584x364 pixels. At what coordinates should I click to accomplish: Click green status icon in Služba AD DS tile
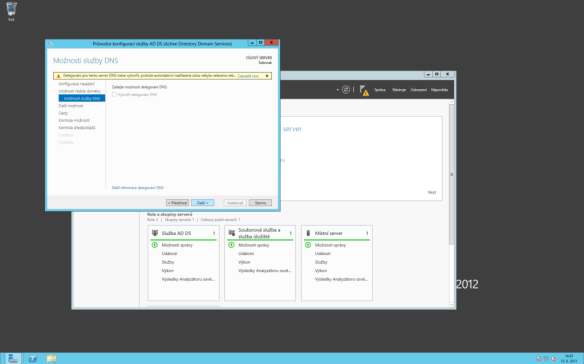coord(155,245)
